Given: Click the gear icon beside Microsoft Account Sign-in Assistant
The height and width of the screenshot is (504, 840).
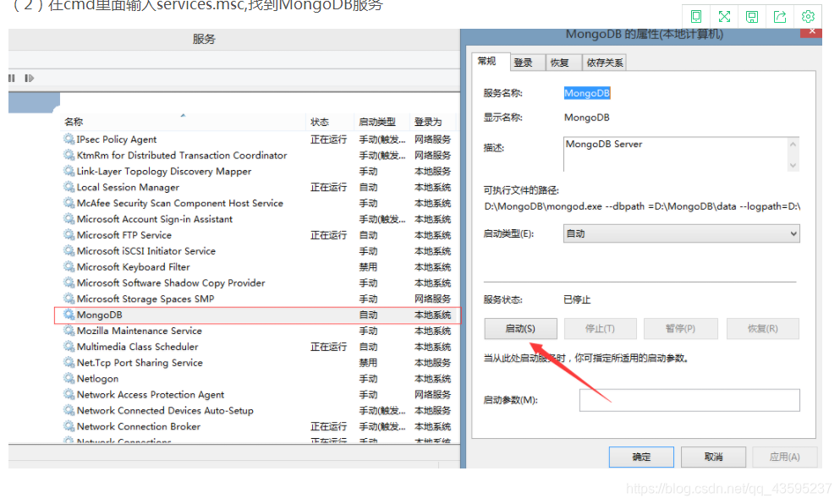Looking at the screenshot, I should [69, 219].
